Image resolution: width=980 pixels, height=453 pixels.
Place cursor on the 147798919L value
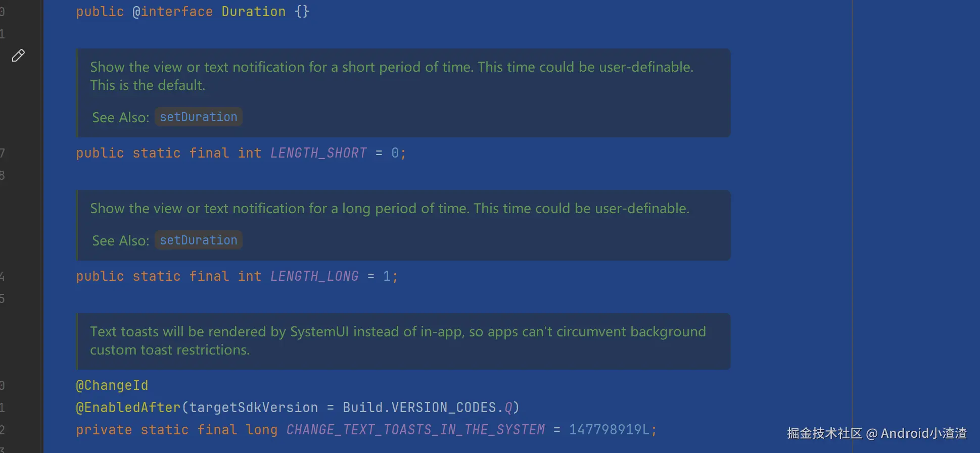(x=609, y=430)
